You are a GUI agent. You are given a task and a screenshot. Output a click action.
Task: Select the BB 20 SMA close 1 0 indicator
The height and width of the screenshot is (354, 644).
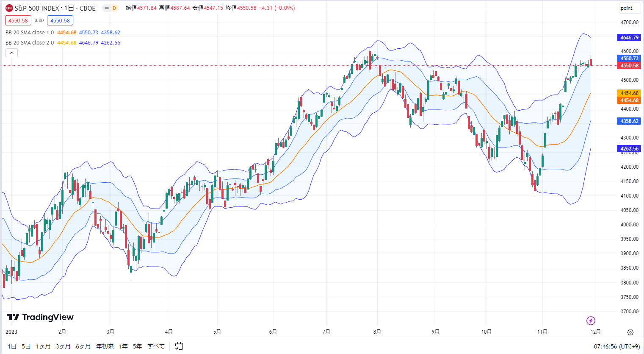[30, 33]
